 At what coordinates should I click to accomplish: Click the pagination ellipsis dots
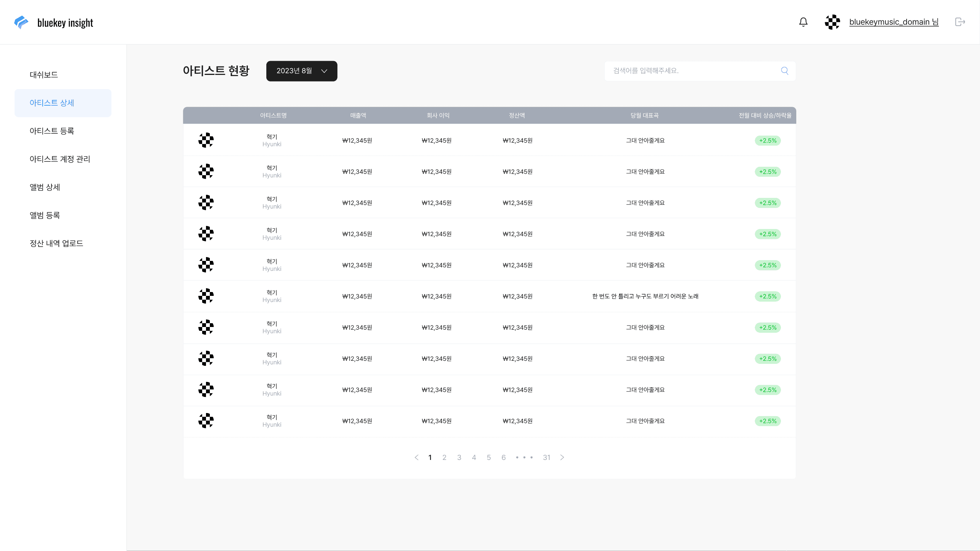click(x=524, y=457)
